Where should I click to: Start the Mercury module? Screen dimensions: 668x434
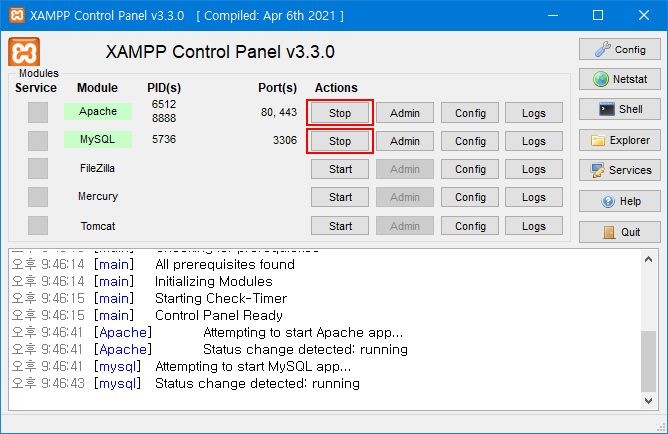[x=340, y=197]
